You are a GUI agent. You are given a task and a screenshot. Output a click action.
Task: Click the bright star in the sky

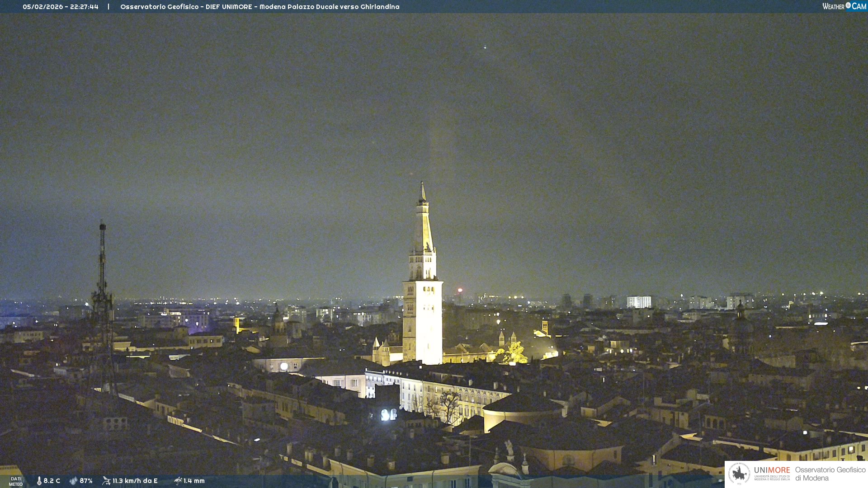coord(485,47)
